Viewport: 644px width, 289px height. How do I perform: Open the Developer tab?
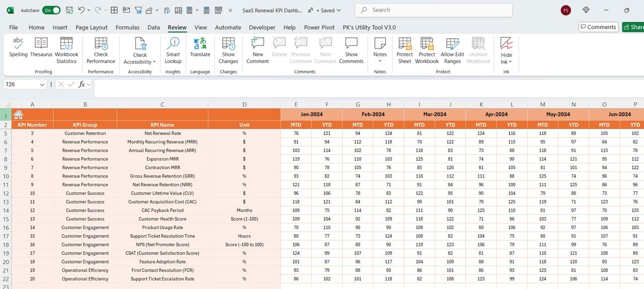[262, 27]
